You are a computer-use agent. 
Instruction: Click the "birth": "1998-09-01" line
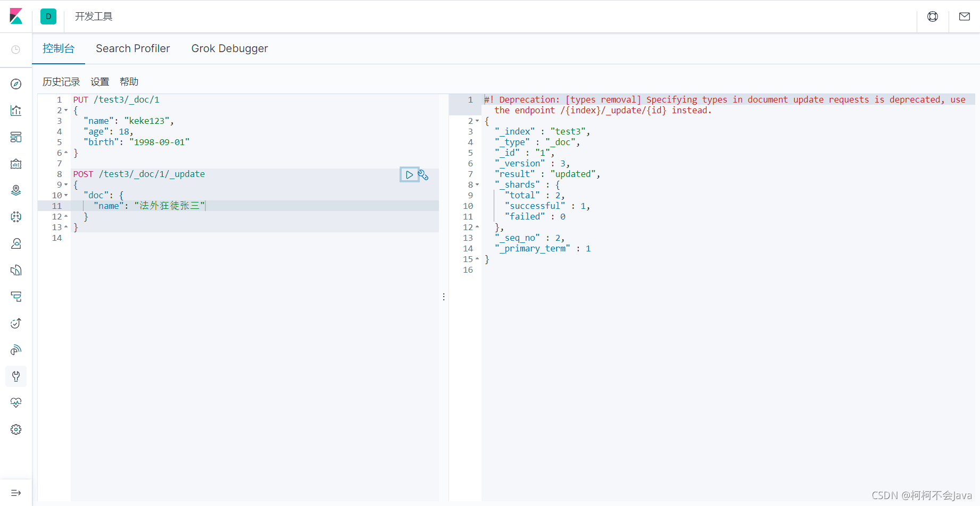(137, 142)
